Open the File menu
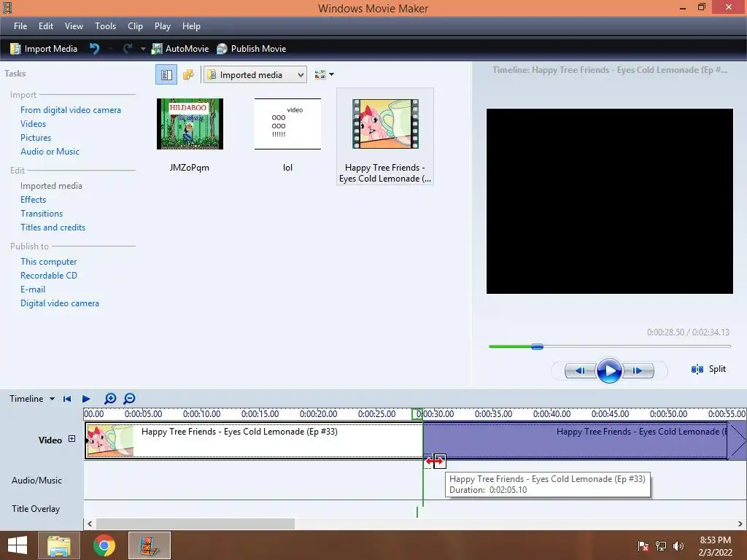 coord(20,26)
